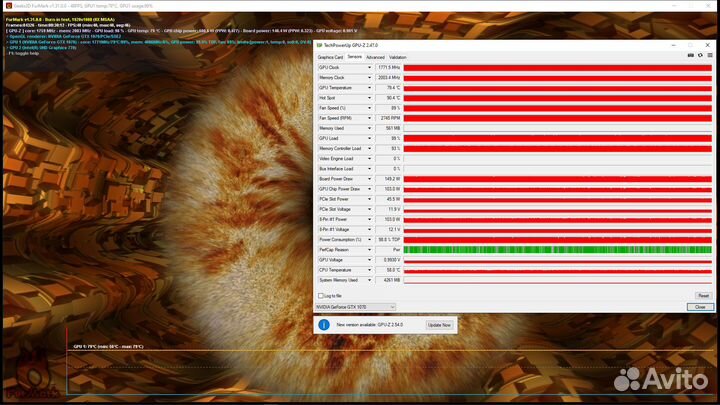Select the Sensors tab
This screenshot has width=720, height=405.
coord(354,57)
